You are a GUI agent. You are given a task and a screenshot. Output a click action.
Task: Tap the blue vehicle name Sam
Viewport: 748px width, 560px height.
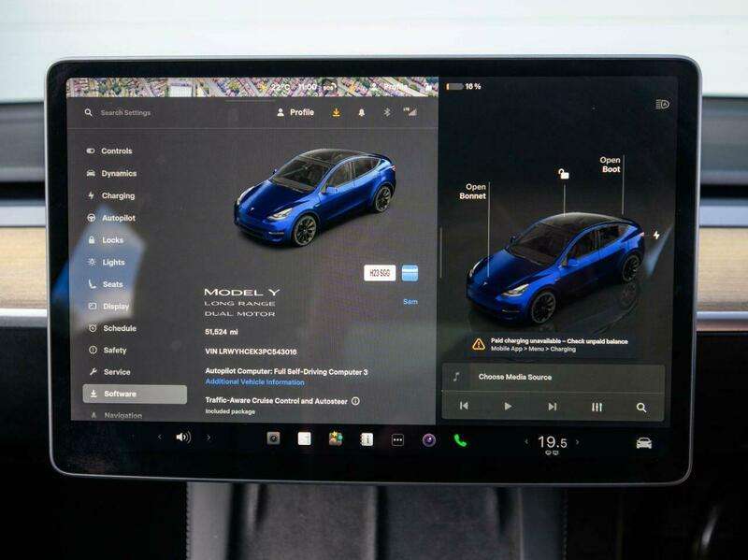coord(410,301)
